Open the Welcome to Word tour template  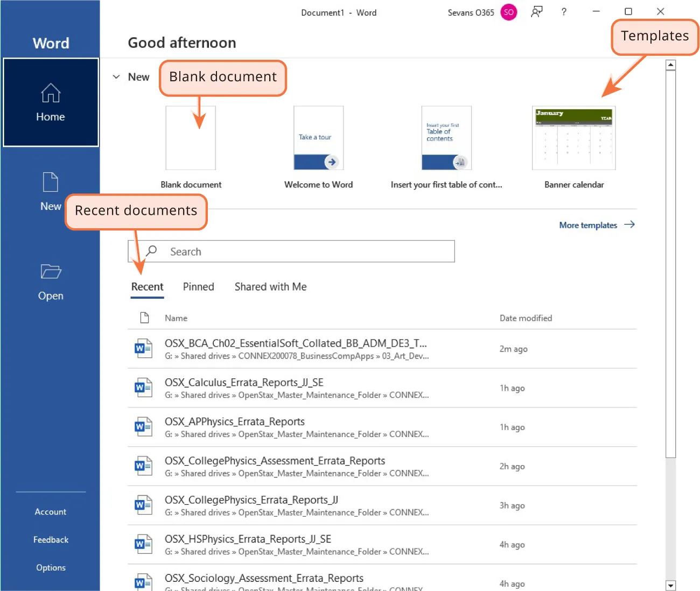[318, 138]
